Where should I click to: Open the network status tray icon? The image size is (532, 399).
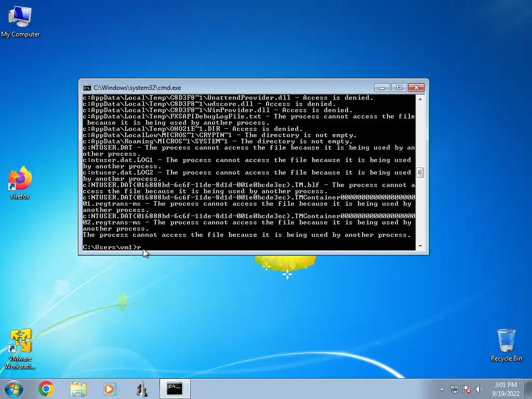pos(454,389)
